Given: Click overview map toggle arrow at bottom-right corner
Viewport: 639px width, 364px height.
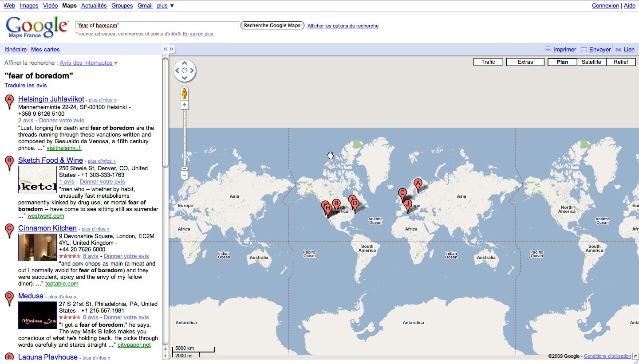Looking at the screenshot, I should (635, 356).
